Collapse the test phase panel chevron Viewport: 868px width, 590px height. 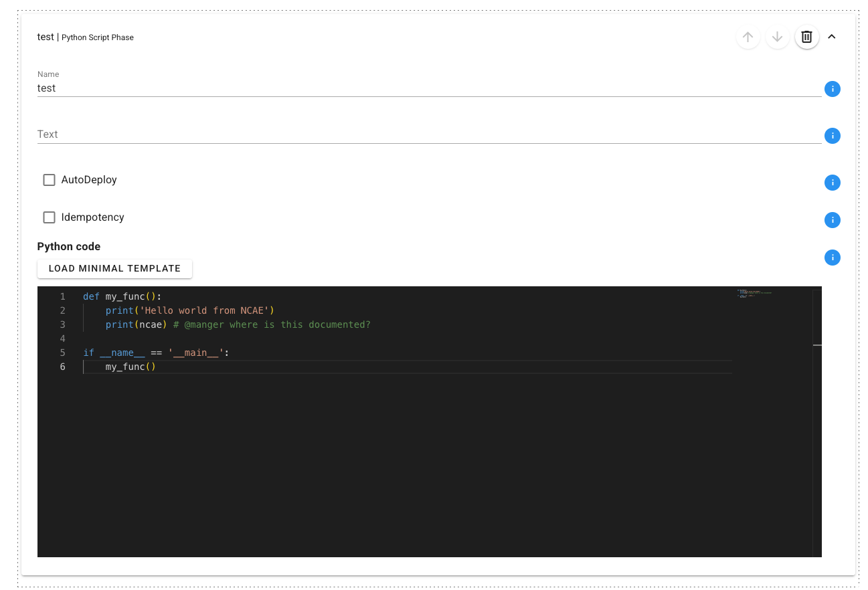click(832, 37)
